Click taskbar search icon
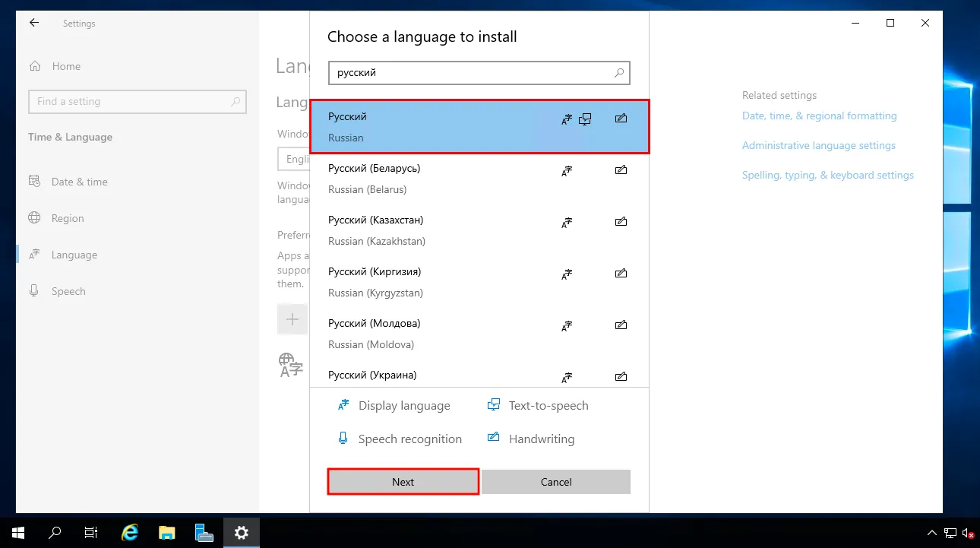 55,532
